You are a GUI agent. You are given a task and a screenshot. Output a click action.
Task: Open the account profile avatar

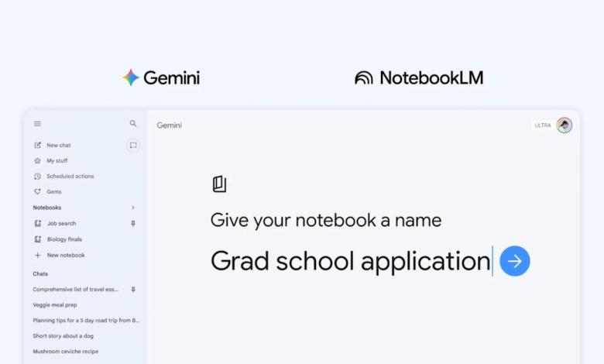point(565,125)
